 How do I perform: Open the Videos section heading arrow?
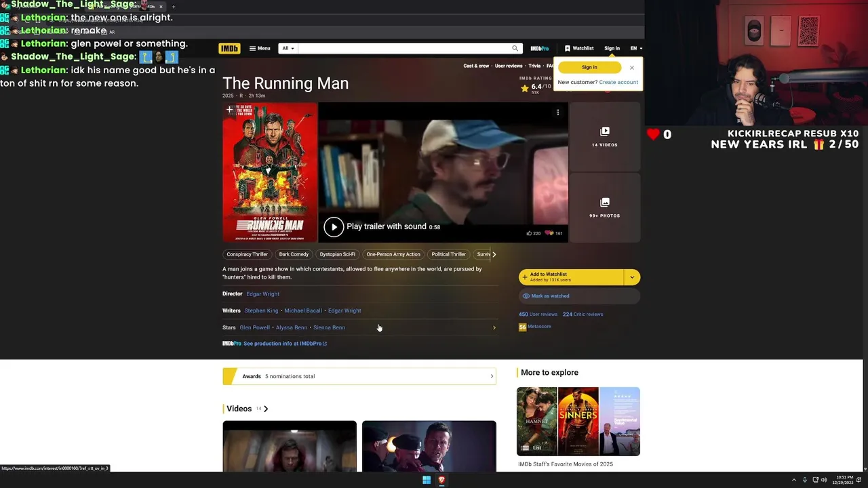[x=266, y=409]
